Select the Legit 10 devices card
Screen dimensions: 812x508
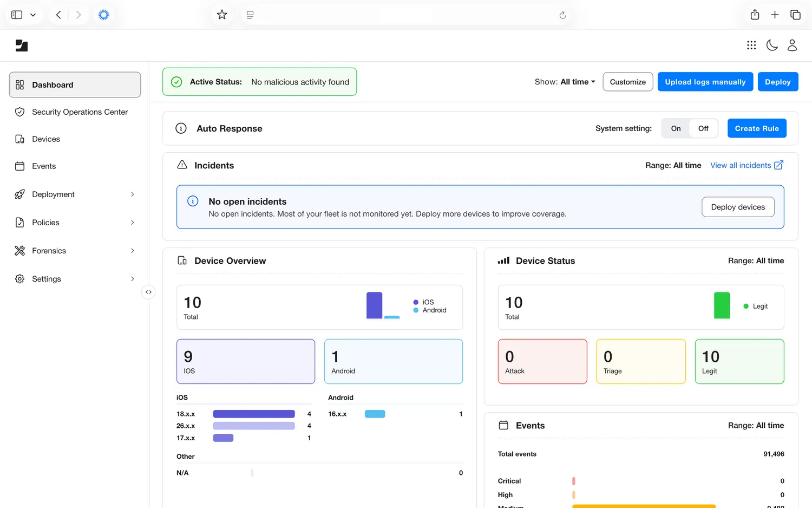[x=739, y=361]
